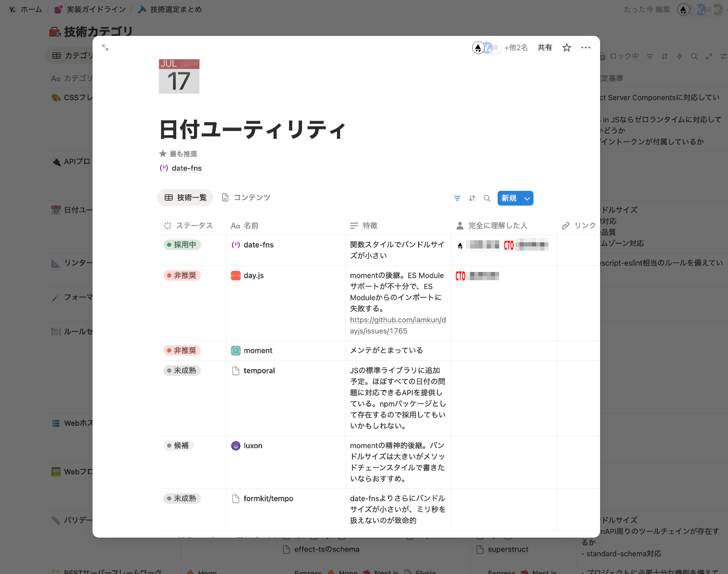Open filter icon in modal database toolbar
728x574 pixels.
pyautogui.click(x=457, y=198)
